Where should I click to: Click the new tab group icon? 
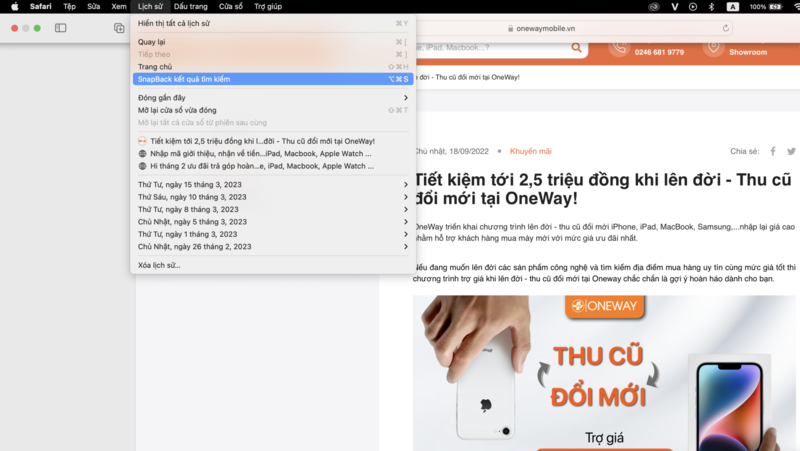click(119, 28)
